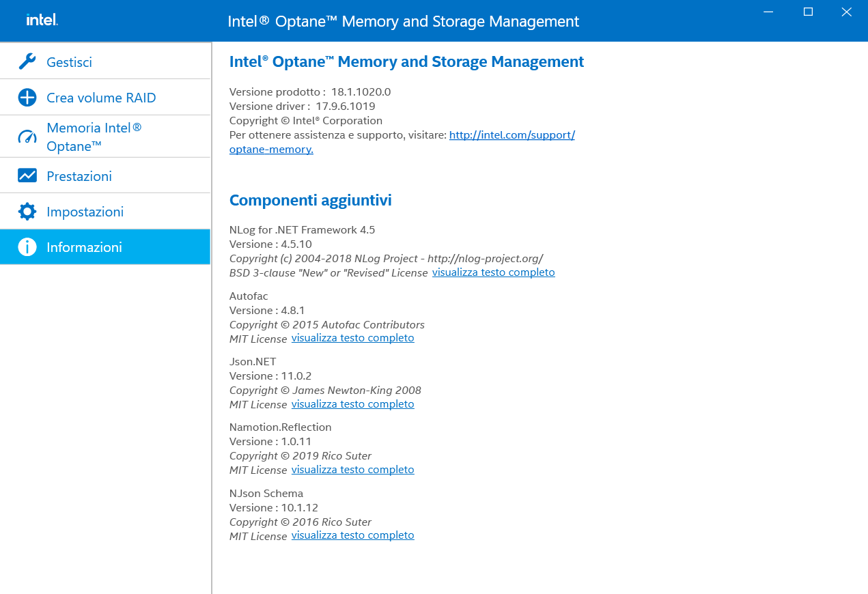Show Namotion.Reflection full license text

(x=352, y=470)
